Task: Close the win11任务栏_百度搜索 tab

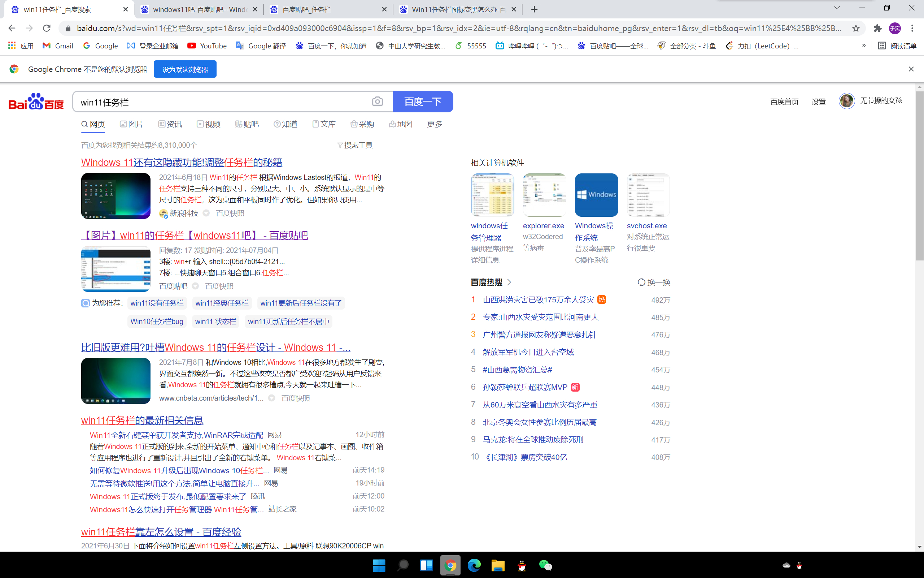Action: pos(125,9)
